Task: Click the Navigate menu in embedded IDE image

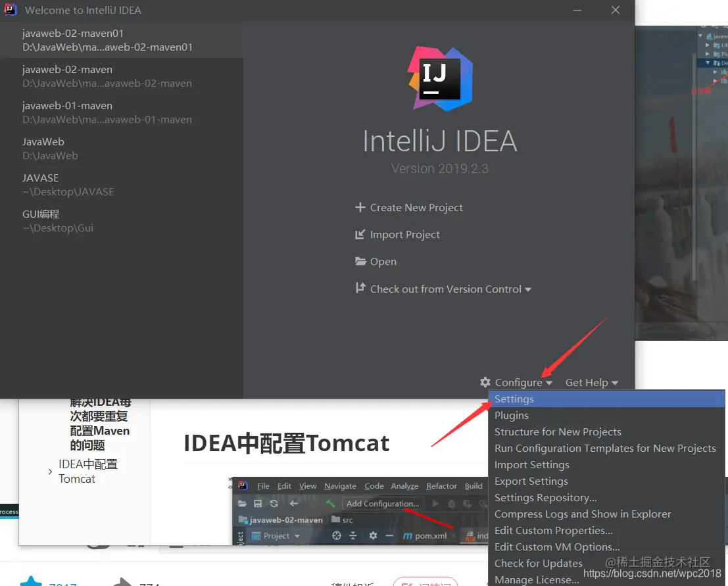Action: coord(340,485)
